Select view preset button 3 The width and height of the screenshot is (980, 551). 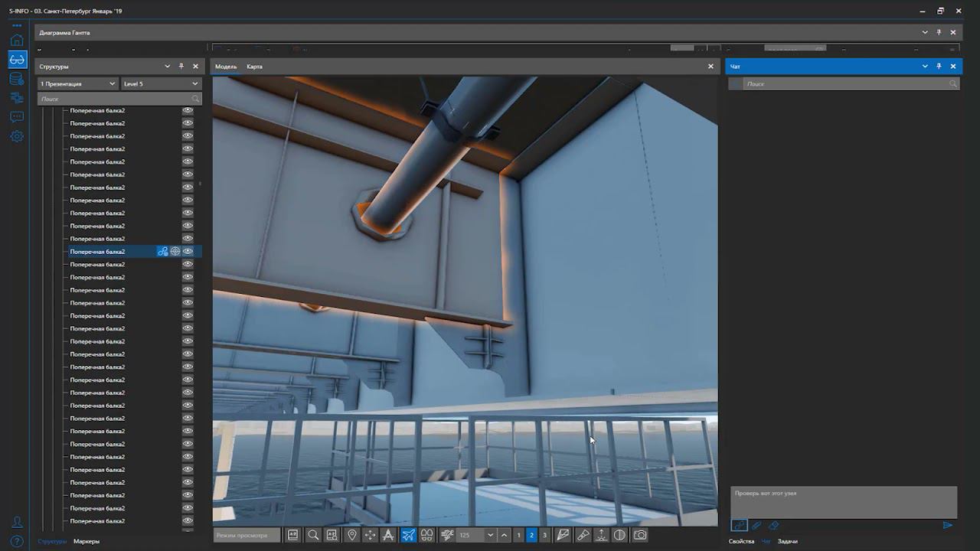(x=544, y=535)
